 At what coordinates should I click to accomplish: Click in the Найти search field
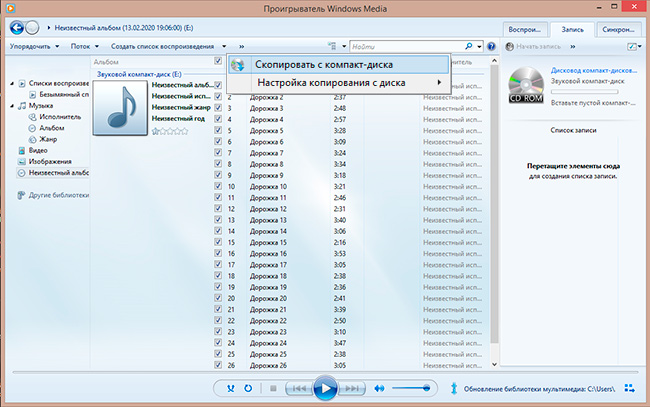tap(407, 46)
